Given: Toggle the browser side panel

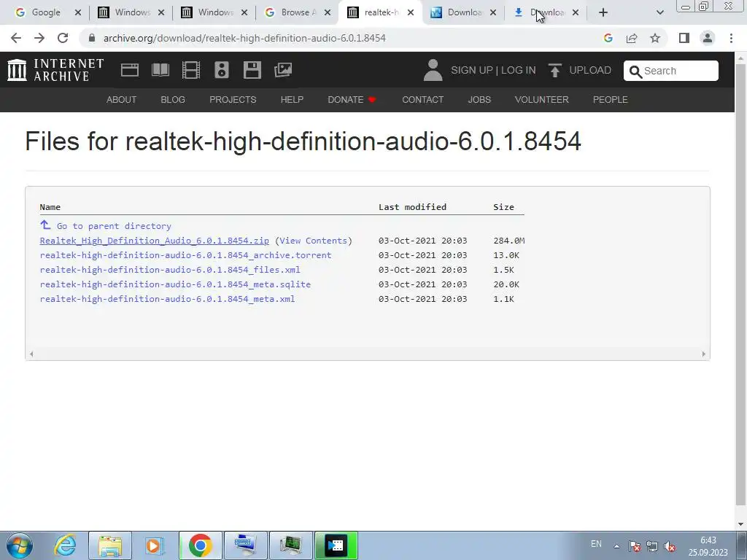Looking at the screenshot, I should pyautogui.click(x=684, y=38).
